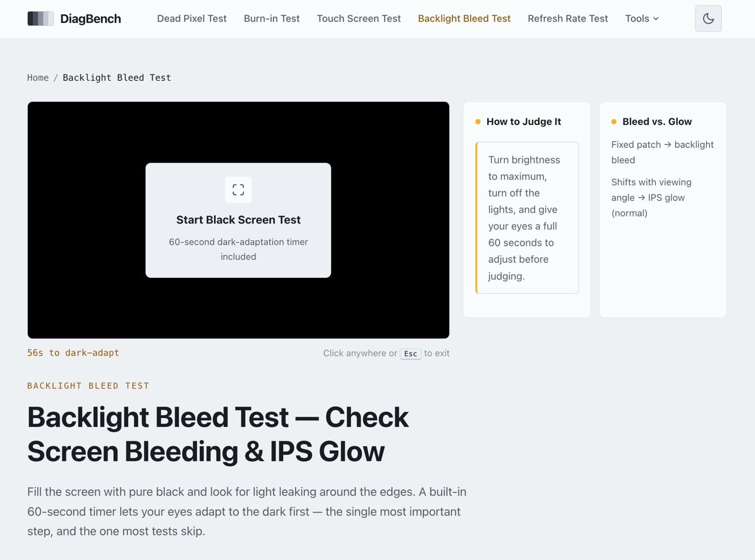Click the 'Fill the screen with pure black' paragraph
The image size is (755, 560).
[x=247, y=512]
